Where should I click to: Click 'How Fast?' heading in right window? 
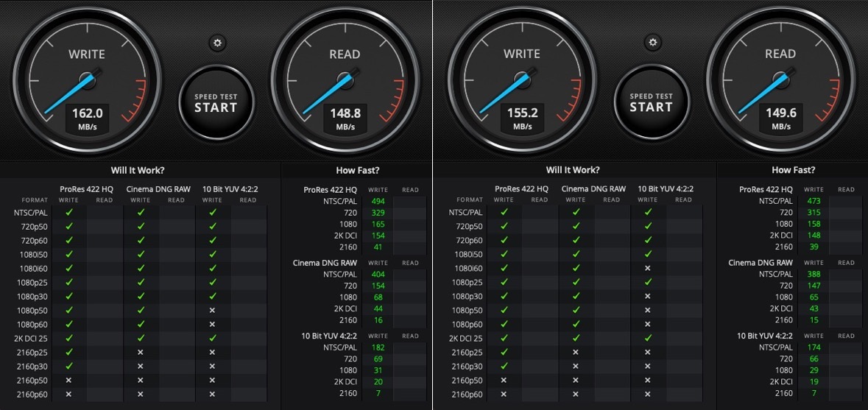point(793,171)
